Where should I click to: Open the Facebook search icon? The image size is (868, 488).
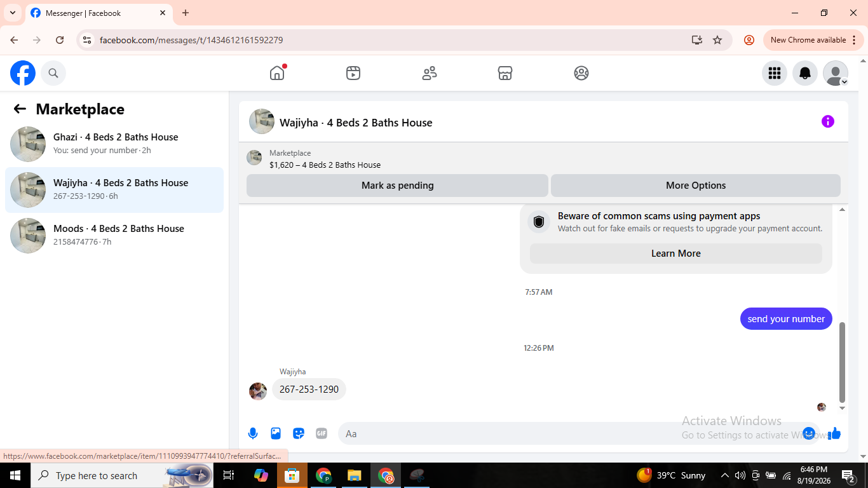pyautogui.click(x=53, y=73)
